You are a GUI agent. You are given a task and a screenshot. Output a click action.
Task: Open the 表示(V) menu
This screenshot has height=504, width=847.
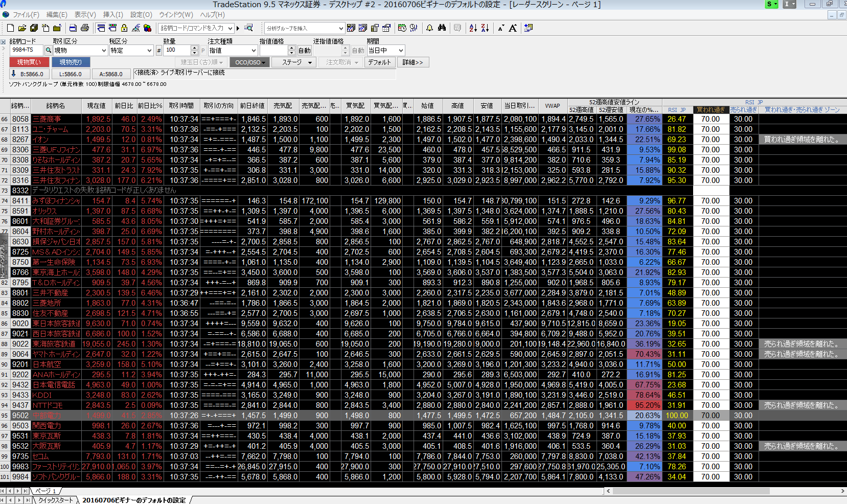coord(85,15)
